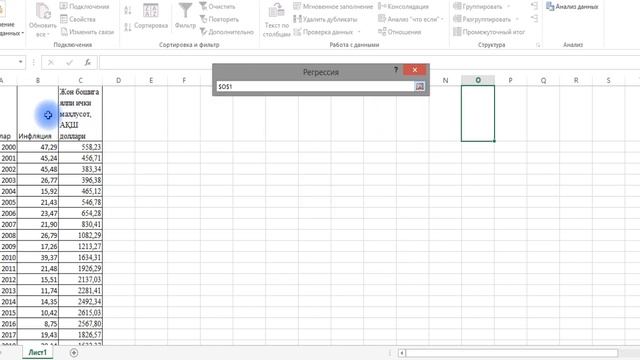Screen dimensions: 640x360
Task: Select cell with value 2615,03
Action: click(x=80, y=313)
